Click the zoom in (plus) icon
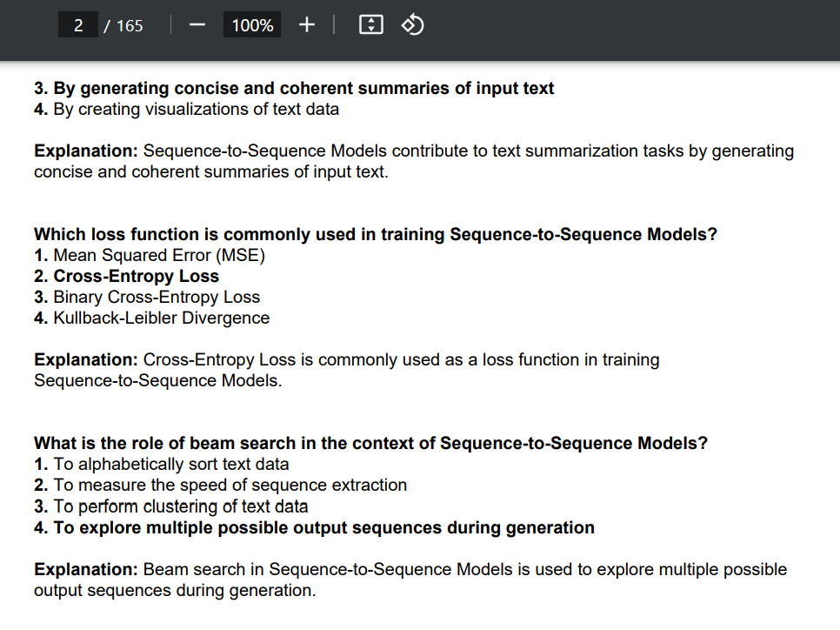This screenshot has width=840, height=630. (x=306, y=24)
